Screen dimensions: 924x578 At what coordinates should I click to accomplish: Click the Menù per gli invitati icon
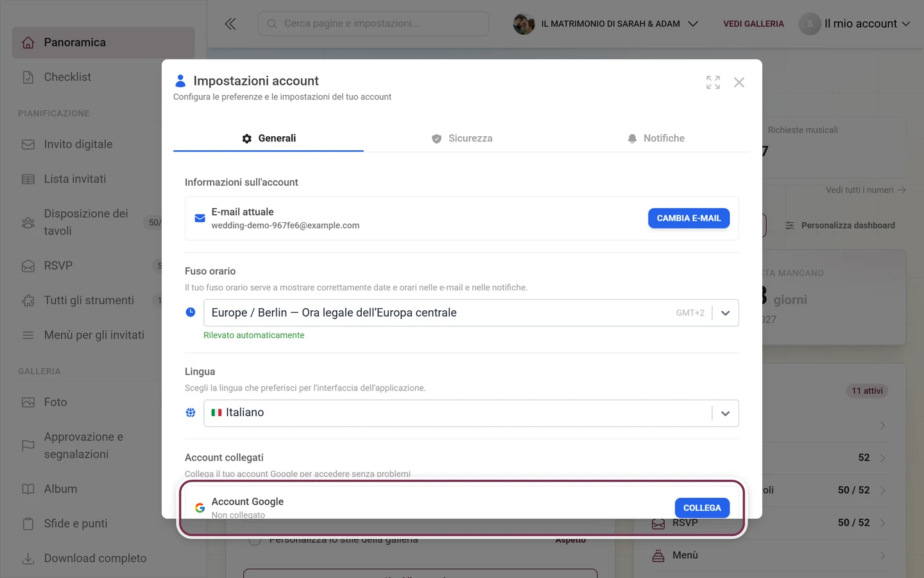(28, 335)
